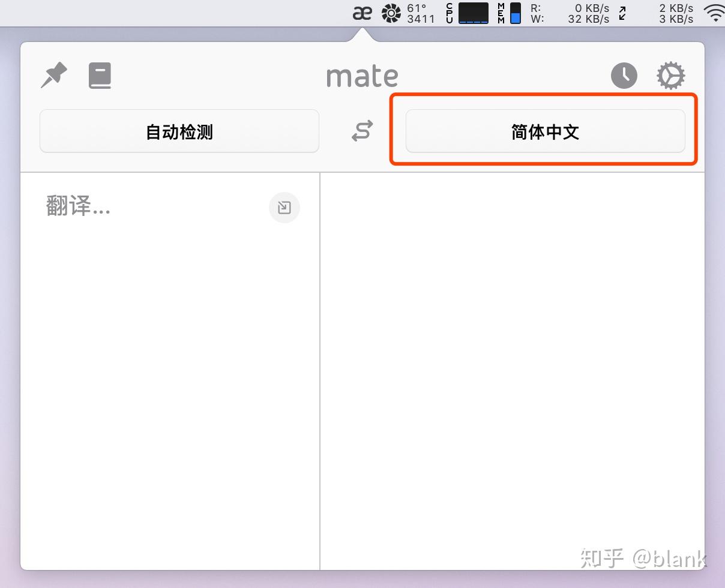Image resolution: width=725 pixels, height=588 pixels.
Task: Pin the Mate window on top
Action: [x=53, y=75]
